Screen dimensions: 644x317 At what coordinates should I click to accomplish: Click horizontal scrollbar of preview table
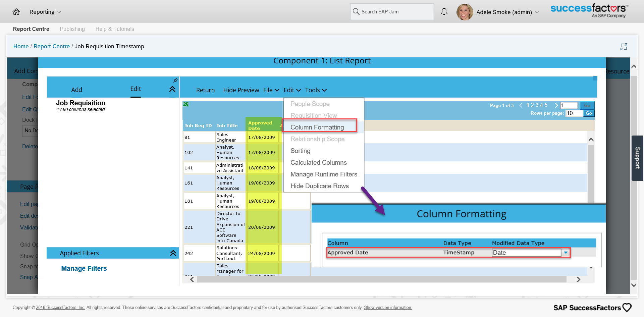382,279
